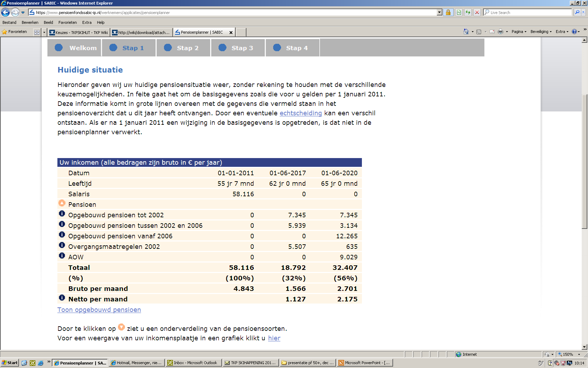This screenshot has width=588, height=368.
Task: Click info icon for Opgebouwd pensioen tot 2002
Action: (x=62, y=213)
